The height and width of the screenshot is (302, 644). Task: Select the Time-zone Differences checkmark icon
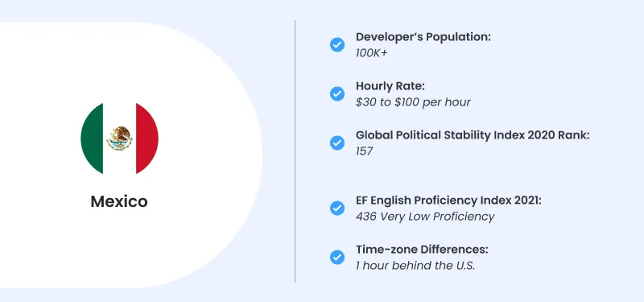pyautogui.click(x=337, y=257)
